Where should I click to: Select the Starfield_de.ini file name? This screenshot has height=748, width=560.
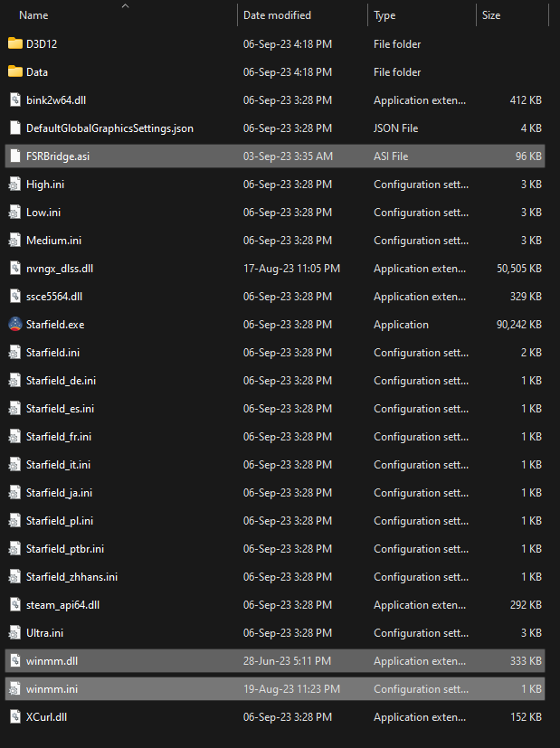click(x=61, y=381)
